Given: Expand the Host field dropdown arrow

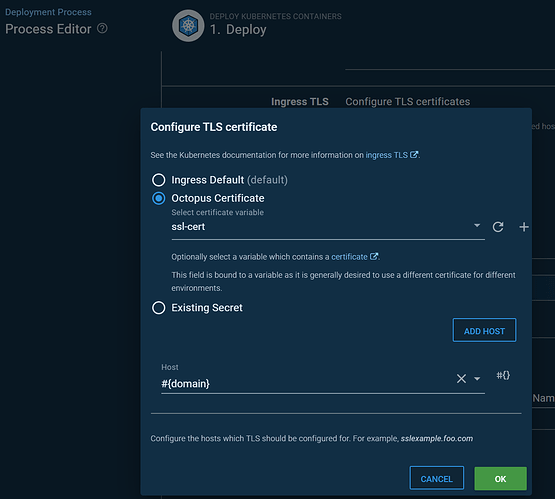Looking at the screenshot, I should click(477, 379).
